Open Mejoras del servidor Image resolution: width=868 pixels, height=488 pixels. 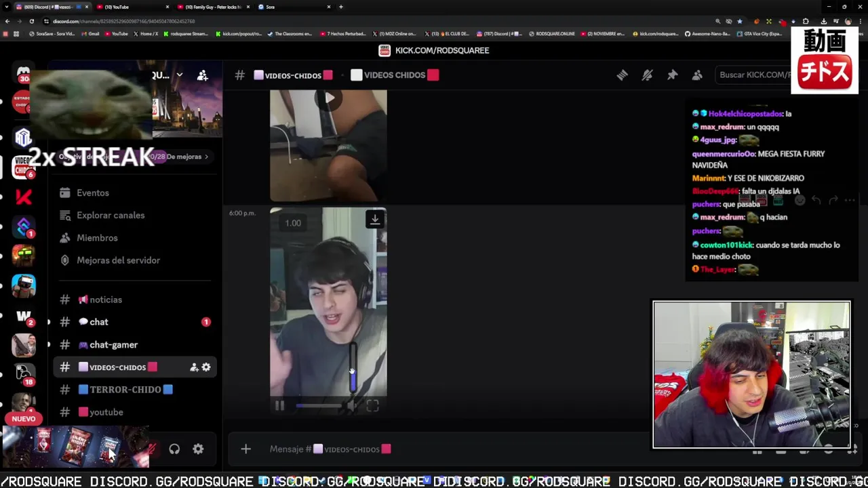pos(134,260)
